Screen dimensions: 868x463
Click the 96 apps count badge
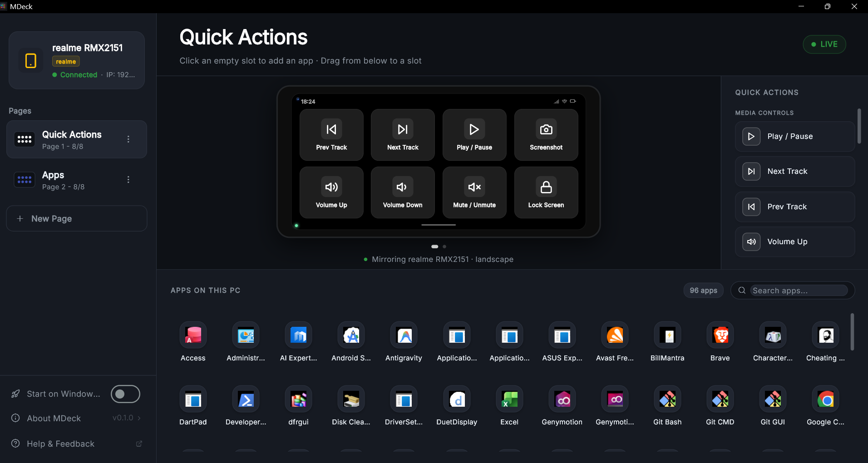pos(704,291)
